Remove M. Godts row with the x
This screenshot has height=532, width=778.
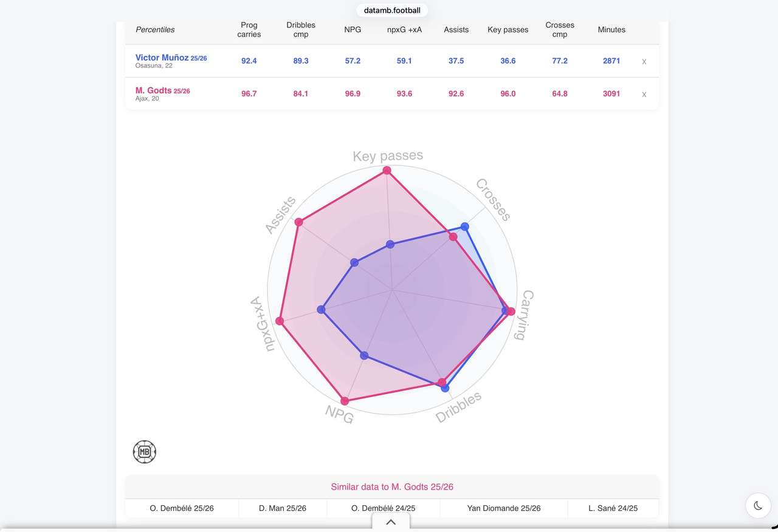coord(644,94)
